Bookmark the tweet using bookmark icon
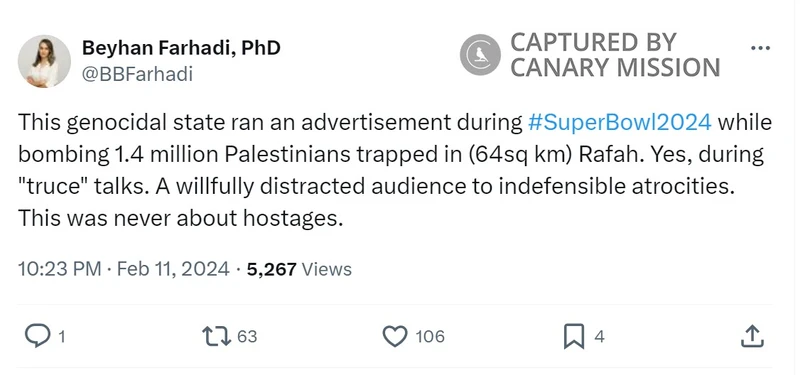The width and height of the screenshot is (800, 375). (x=574, y=337)
